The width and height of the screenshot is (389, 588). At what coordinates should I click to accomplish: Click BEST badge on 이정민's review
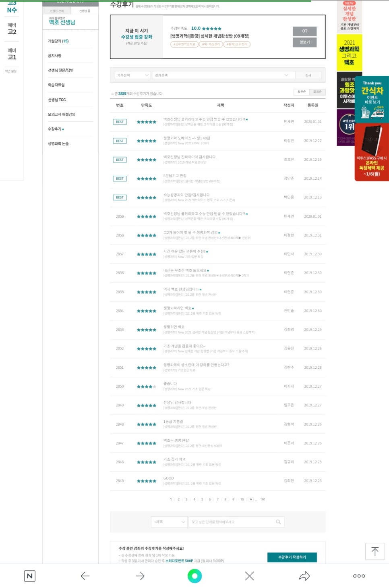click(120, 141)
